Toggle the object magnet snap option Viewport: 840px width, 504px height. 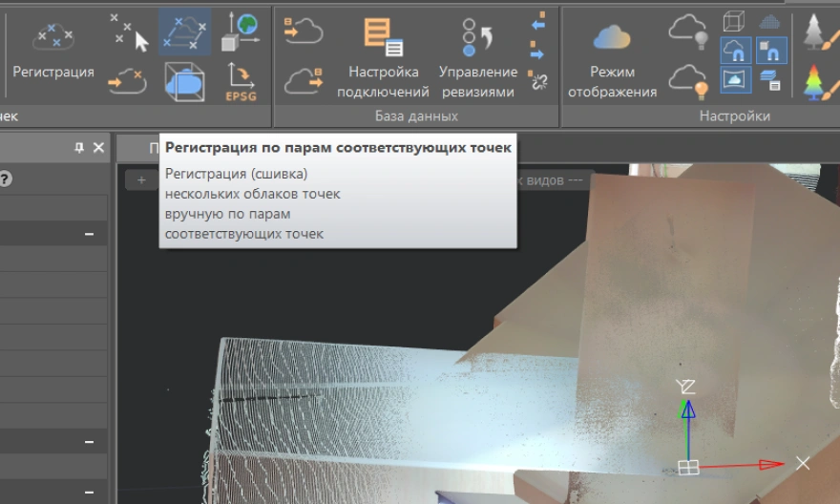coord(770,50)
